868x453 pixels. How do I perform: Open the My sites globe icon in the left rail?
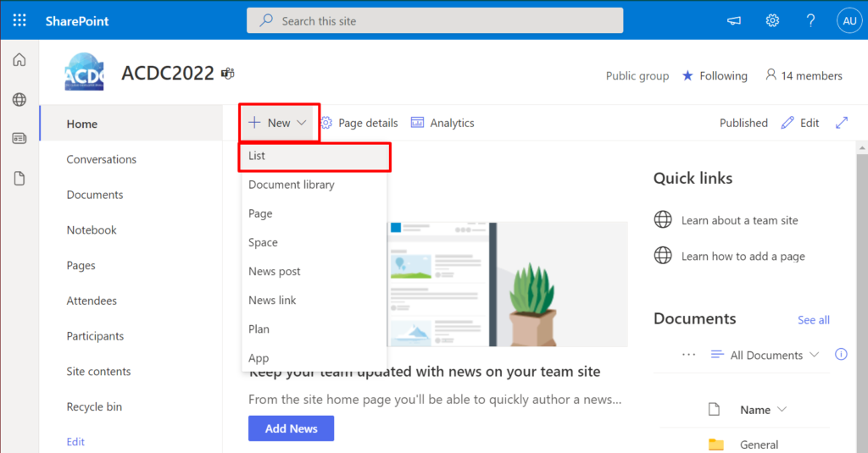click(19, 100)
